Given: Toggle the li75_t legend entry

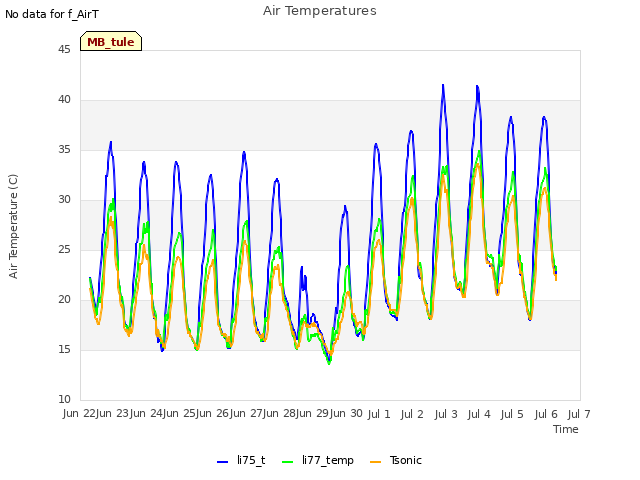Looking at the screenshot, I should point(241,460).
